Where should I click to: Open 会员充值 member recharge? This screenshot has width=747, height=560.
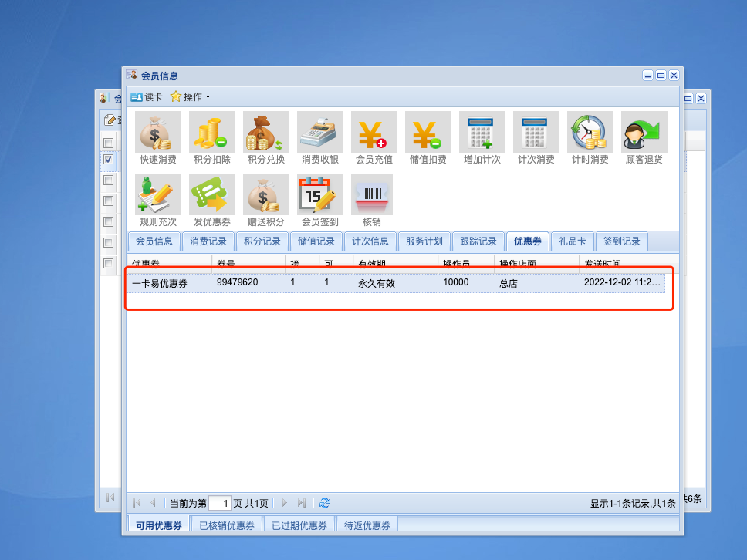pos(374,138)
